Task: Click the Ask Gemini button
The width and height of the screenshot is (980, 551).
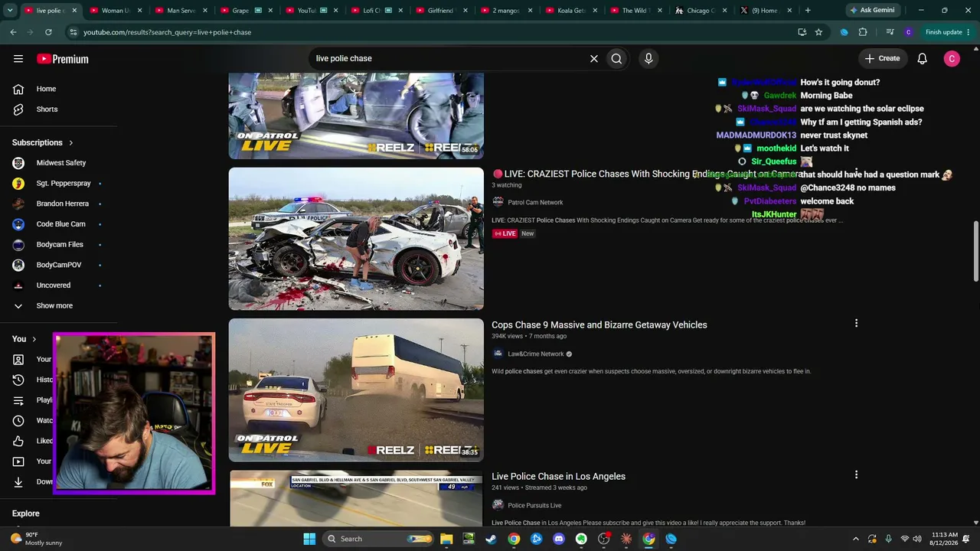Action: click(872, 11)
